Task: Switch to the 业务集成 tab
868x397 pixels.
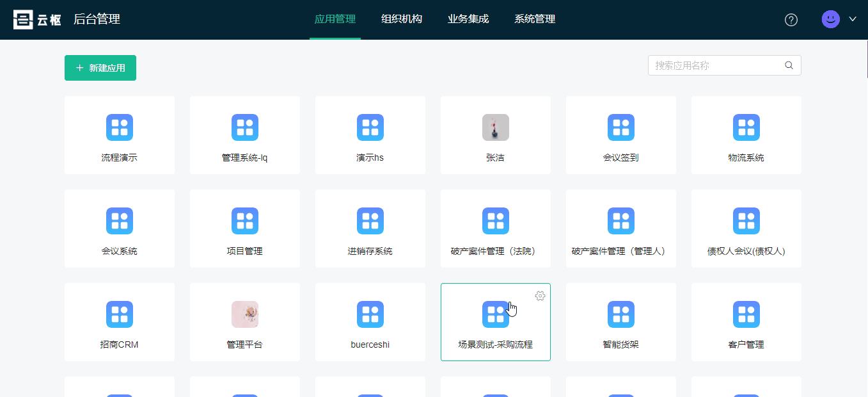Action: [468, 19]
